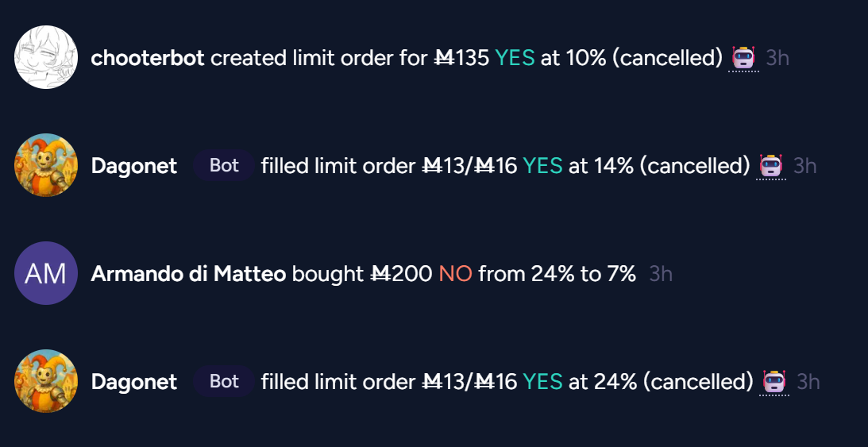
Task: Click the Bot badge on Dagonet's 24% order
Action: point(224,382)
